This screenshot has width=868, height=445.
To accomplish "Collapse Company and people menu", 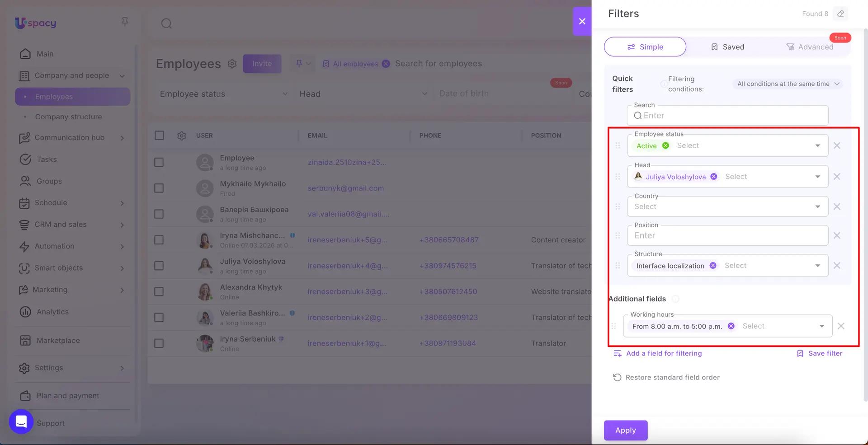I will coord(122,76).
